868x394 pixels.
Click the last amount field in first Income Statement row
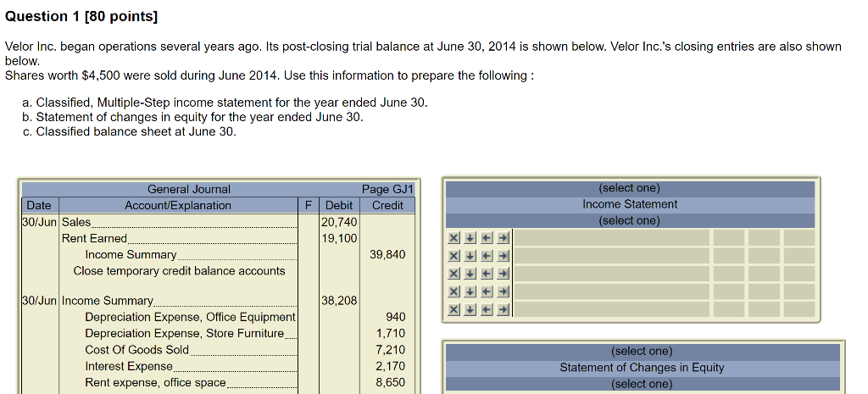pos(799,238)
